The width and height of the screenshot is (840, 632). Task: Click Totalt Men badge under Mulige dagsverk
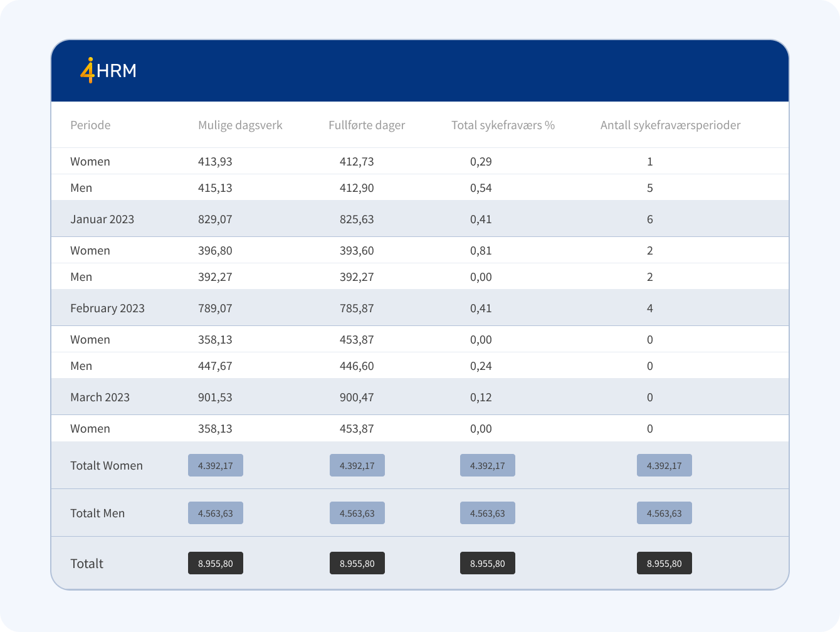pyautogui.click(x=216, y=513)
